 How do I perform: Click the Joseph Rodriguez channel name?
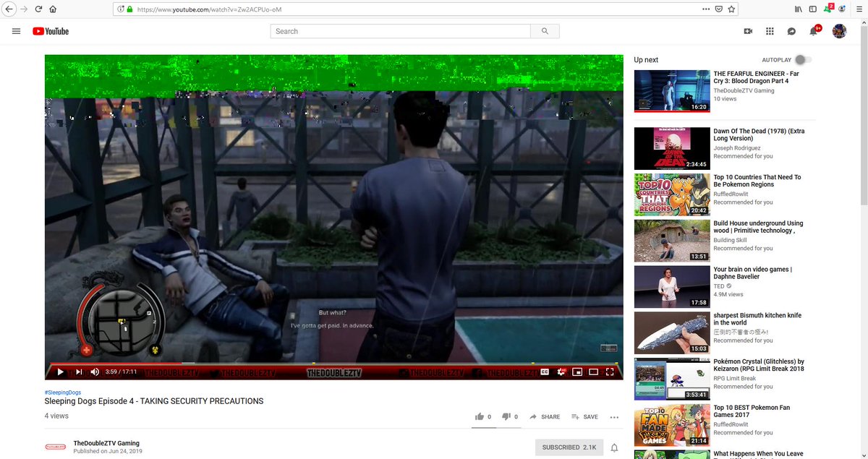[x=738, y=148]
